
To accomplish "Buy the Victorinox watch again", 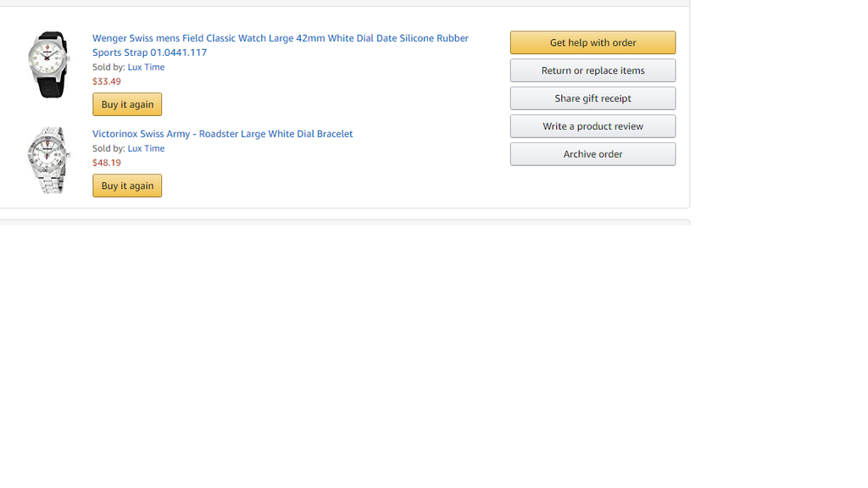I will pyautogui.click(x=127, y=186).
